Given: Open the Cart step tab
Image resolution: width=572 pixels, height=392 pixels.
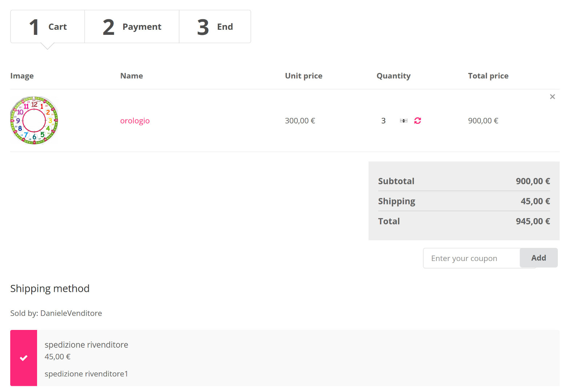Looking at the screenshot, I should (x=48, y=27).
